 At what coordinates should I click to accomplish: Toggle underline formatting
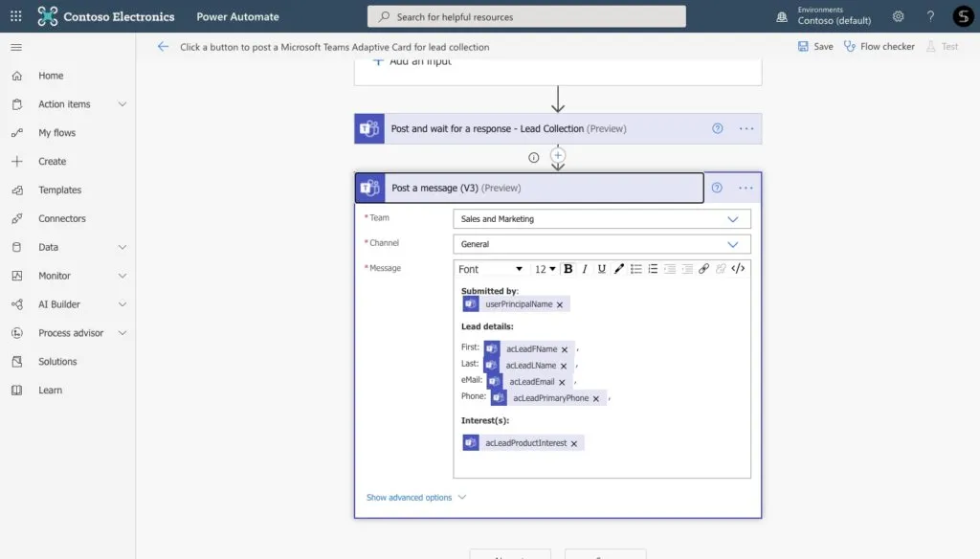coord(601,269)
